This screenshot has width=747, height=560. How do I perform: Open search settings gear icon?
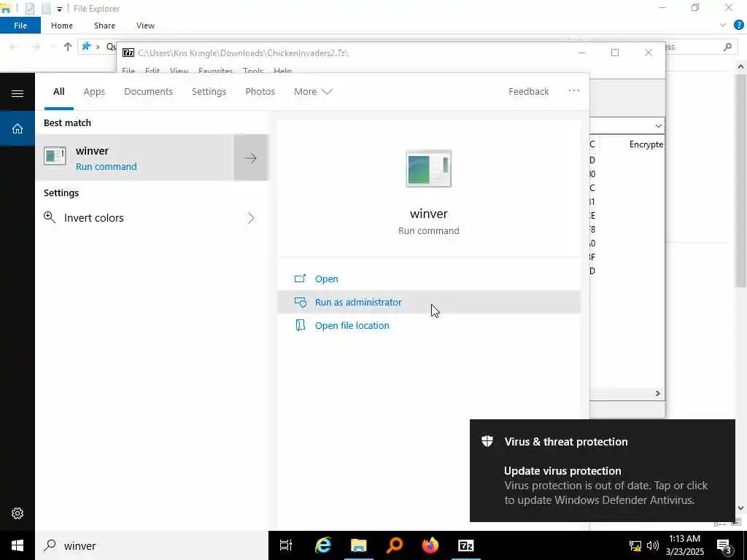pyautogui.click(x=18, y=513)
